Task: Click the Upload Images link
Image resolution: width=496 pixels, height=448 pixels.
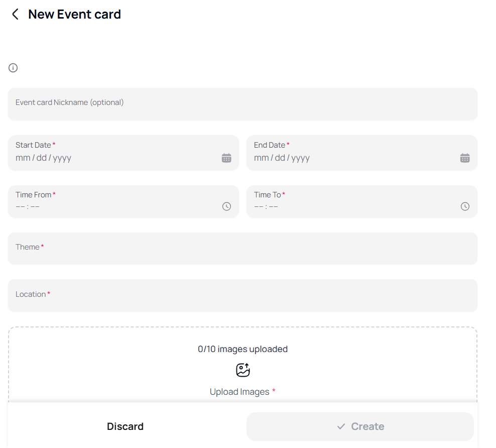Action: click(x=239, y=391)
